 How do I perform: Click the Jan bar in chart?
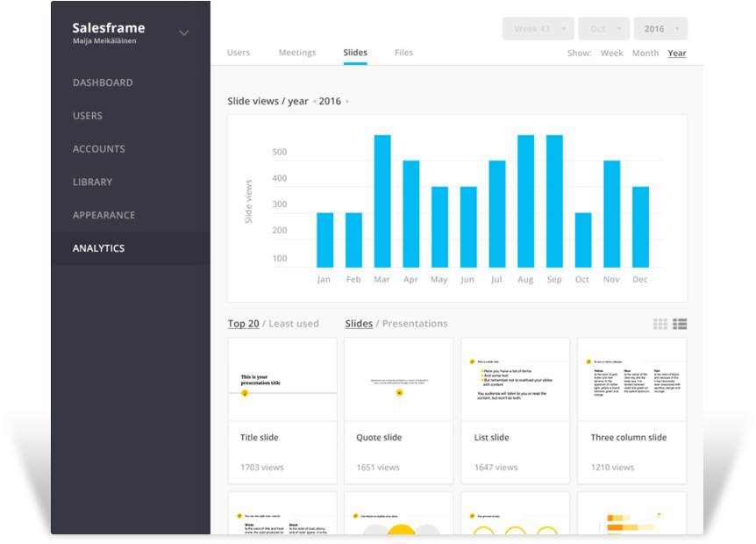[325, 240]
